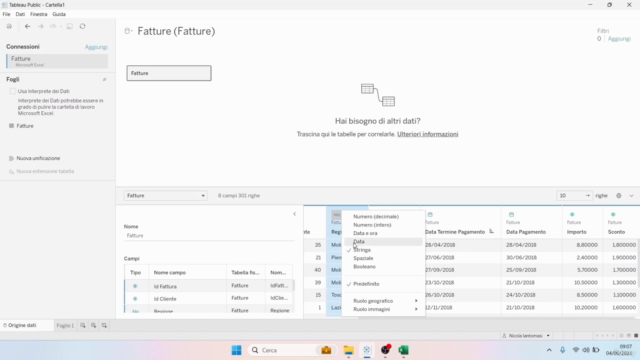Viewport: 640px width, 360px height.
Task: Click the new story icon
Action: pos(104,325)
